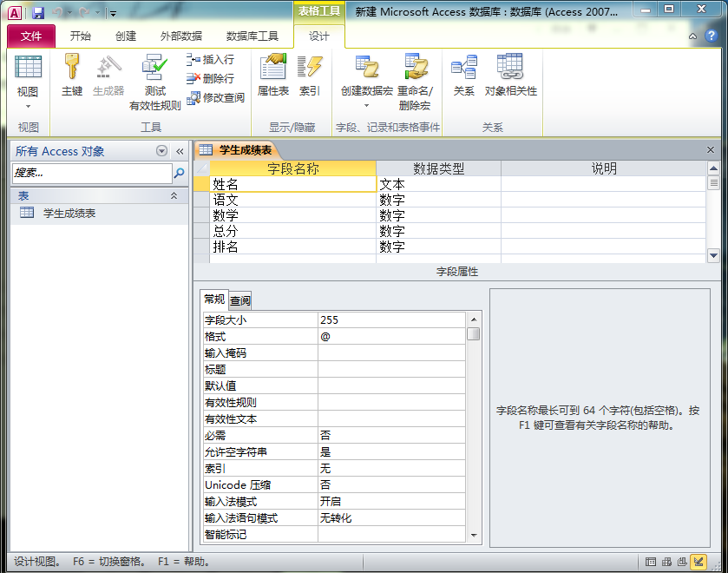The image size is (728, 573).
Task: Insert a row with 插入行
Action: tap(210, 60)
